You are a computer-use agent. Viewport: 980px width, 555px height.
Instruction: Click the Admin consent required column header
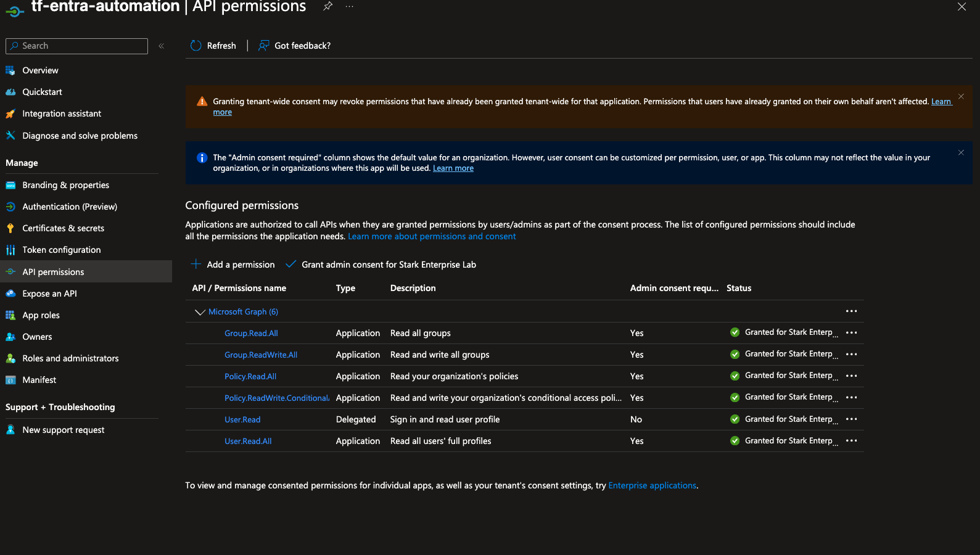tap(674, 288)
